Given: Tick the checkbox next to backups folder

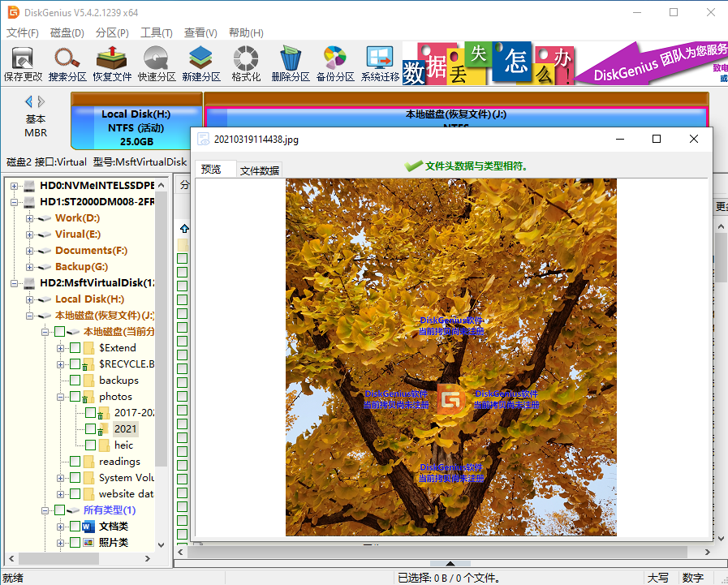Looking at the screenshot, I should (75, 381).
